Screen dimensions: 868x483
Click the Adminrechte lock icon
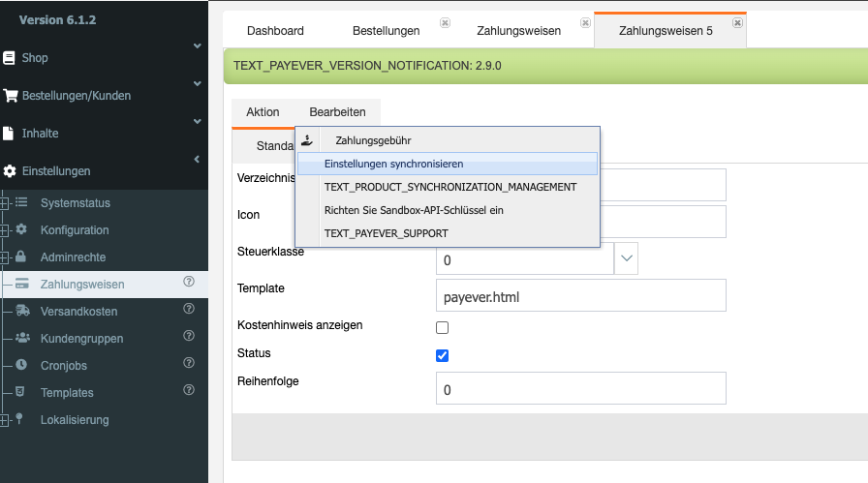click(x=20, y=257)
